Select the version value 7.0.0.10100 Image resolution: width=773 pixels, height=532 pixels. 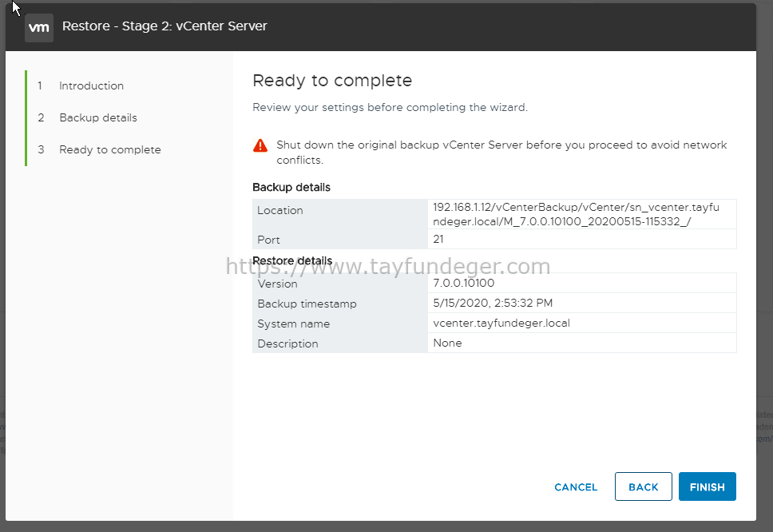point(463,283)
